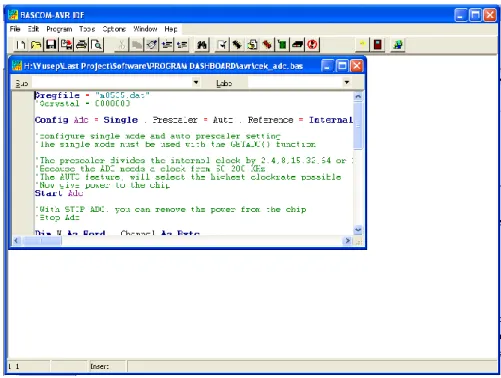Click the 'With STOP ADC' comment line

[171, 209]
